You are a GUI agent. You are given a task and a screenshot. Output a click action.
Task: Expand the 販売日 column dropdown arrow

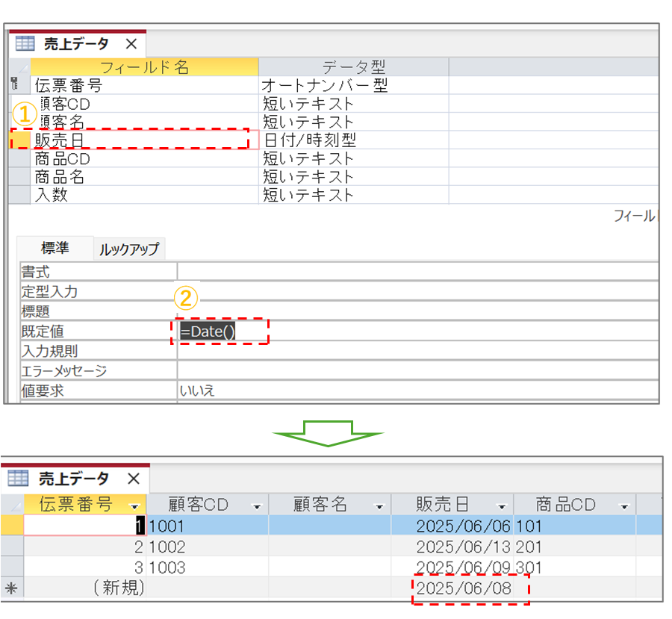501,506
